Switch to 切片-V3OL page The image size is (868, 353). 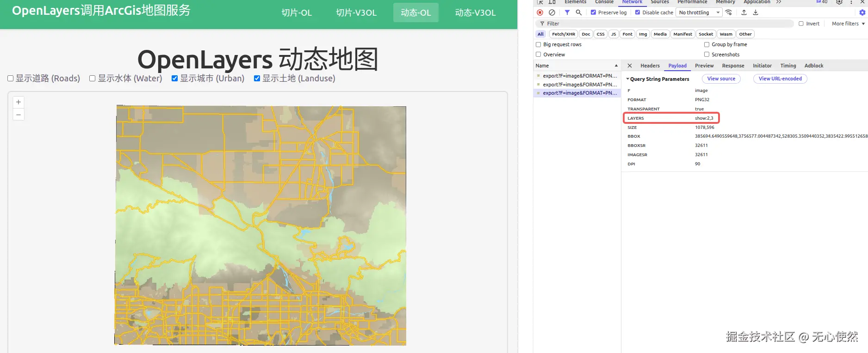tap(356, 12)
